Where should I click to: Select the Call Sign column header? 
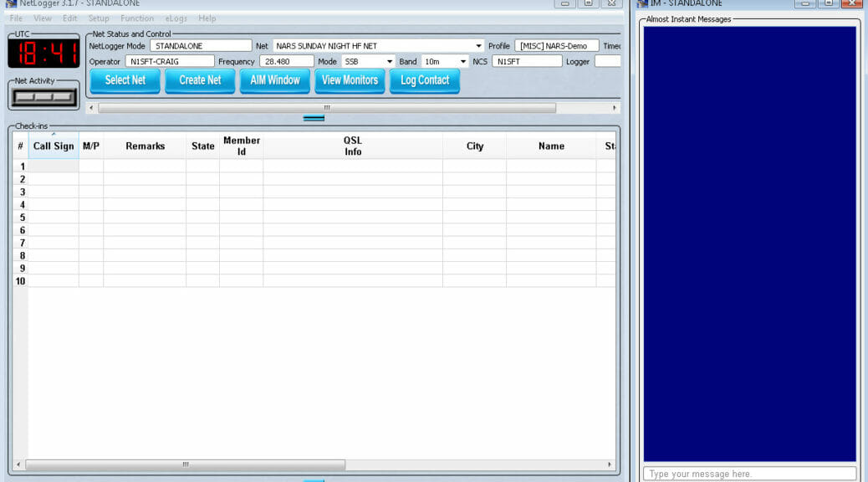point(53,146)
